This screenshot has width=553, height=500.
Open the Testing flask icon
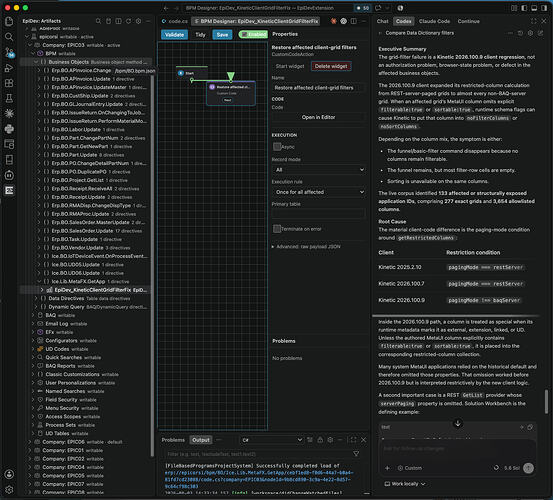point(9,98)
